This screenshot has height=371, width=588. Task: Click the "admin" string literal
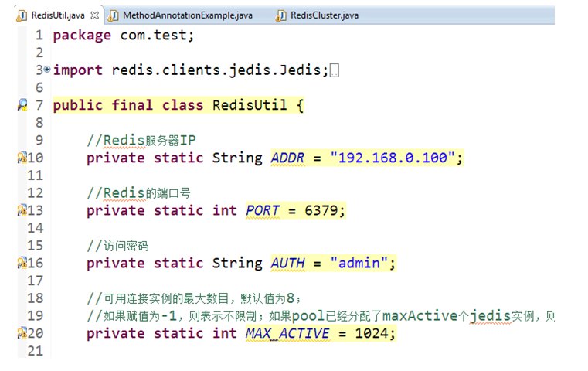tap(359, 263)
